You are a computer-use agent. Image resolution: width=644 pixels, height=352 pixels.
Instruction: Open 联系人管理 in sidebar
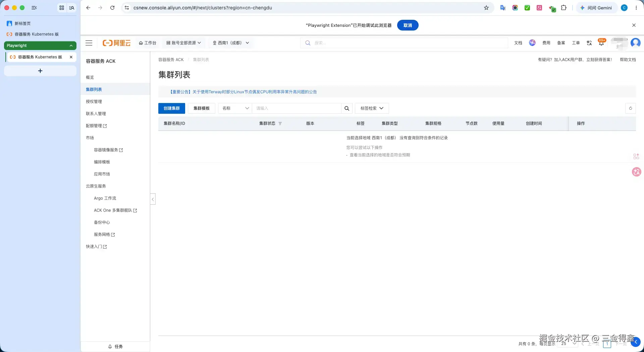(96, 114)
